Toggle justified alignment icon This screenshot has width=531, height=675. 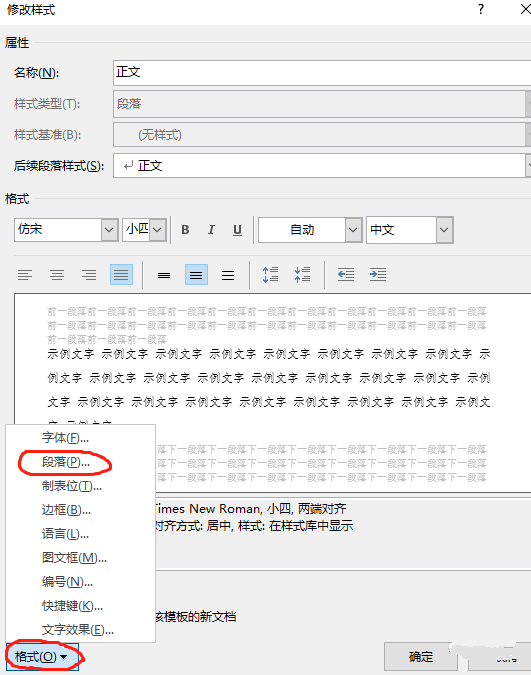point(121,275)
